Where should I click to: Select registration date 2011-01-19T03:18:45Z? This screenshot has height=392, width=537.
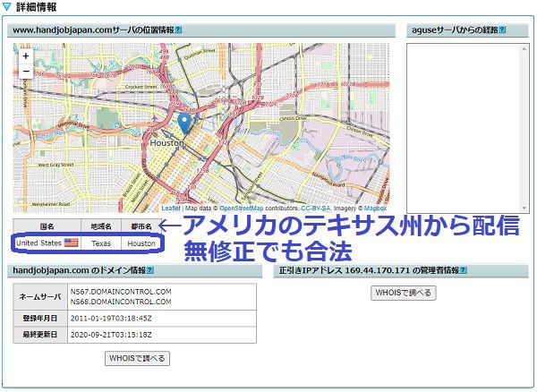[x=111, y=319]
